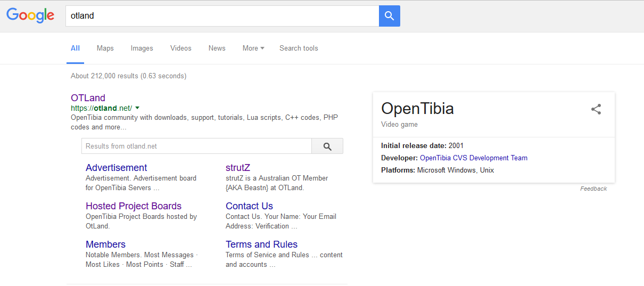Screen dimensions: 644x286
Task: Click the Video game subtitle text
Action: tap(399, 125)
